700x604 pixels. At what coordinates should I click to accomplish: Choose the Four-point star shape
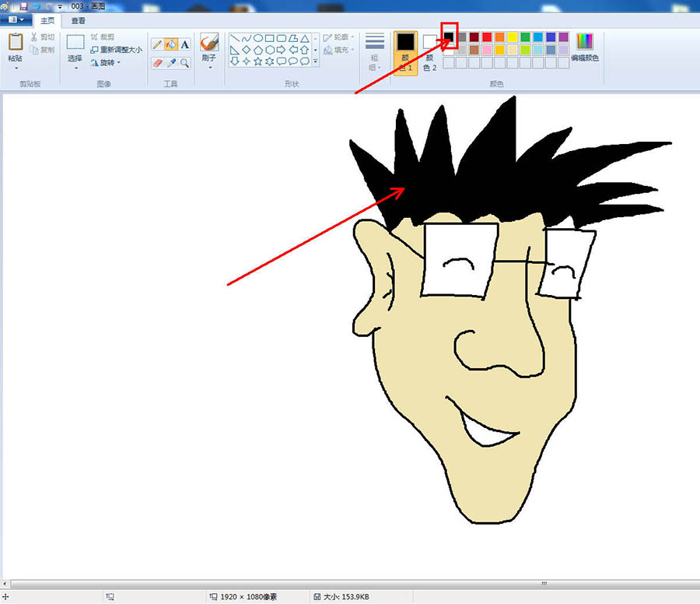click(x=247, y=61)
